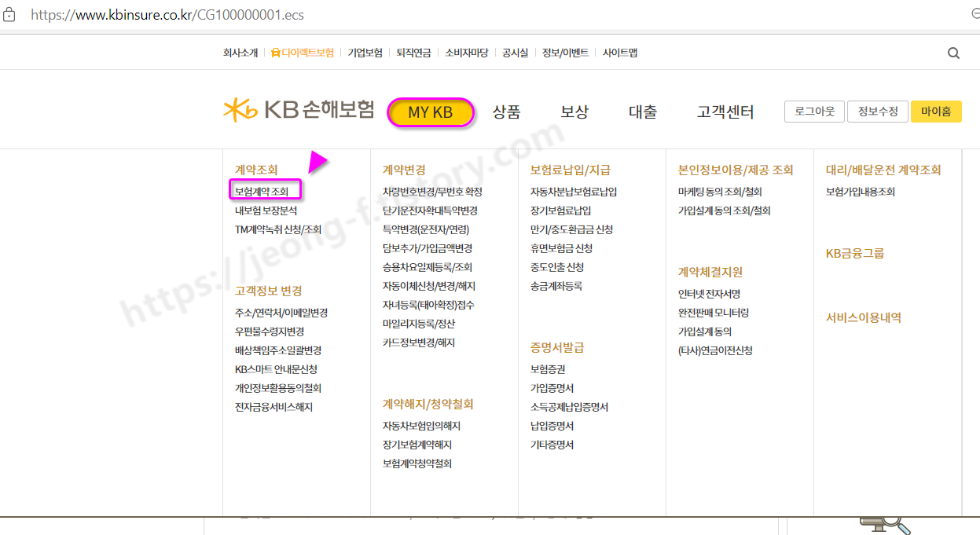This screenshot has height=535, width=980.
Task: Select 자동차보험임의해지
Action: coord(421,426)
